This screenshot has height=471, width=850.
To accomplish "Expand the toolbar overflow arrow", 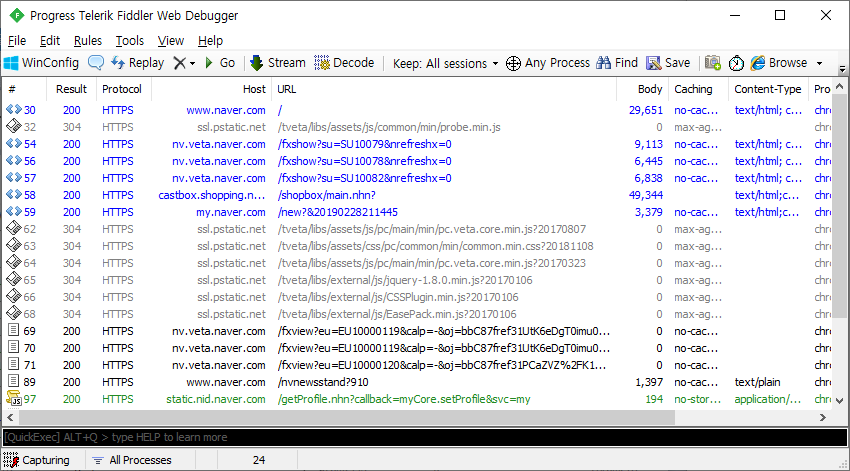I will pos(842,69).
